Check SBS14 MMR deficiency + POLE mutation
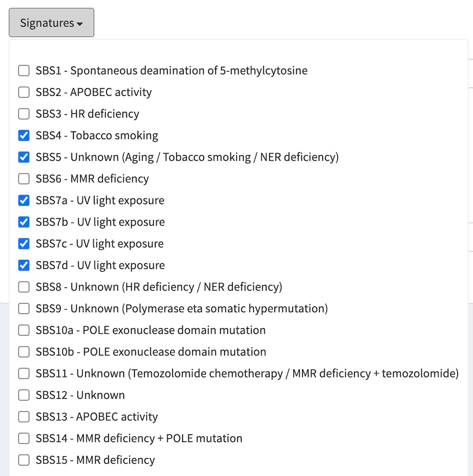Viewport: 473px width, 476px height. pyautogui.click(x=24, y=438)
